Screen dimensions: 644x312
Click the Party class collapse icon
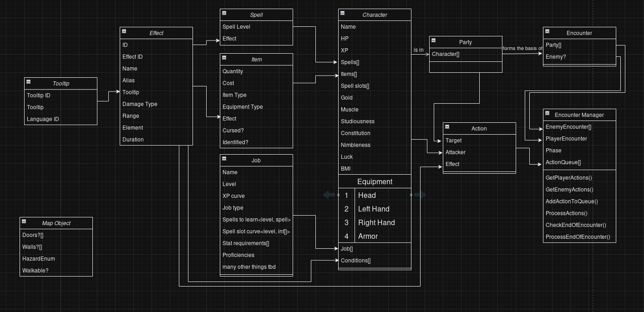tap(434, 40)
